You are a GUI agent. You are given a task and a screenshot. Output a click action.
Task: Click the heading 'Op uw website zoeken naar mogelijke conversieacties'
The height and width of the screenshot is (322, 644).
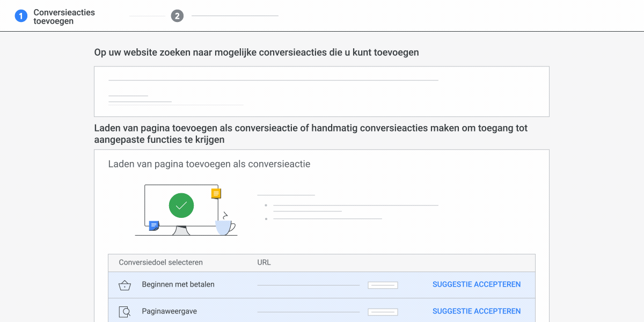pyautogui.click(x=257, y=53)
